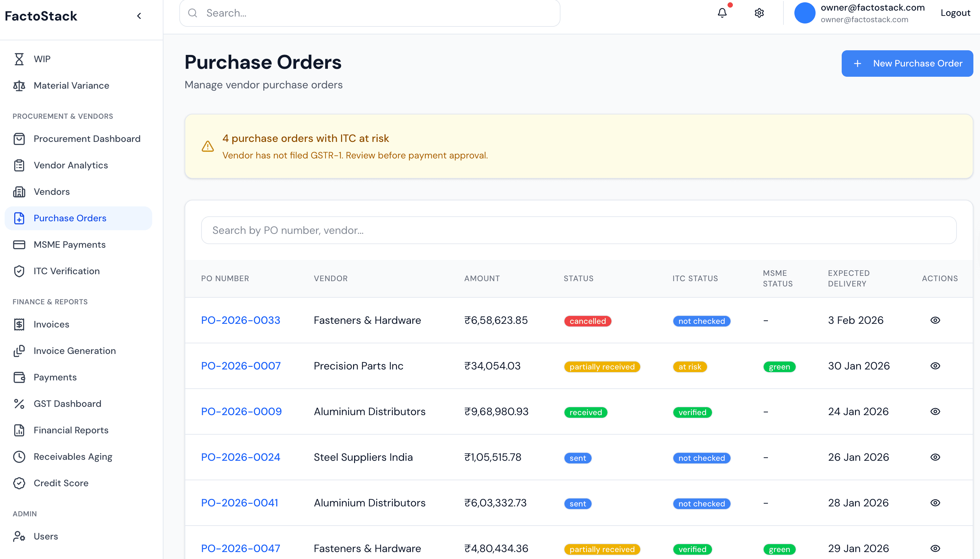
Task: Click the ITC Verification shield icon
Action: coord(19,271)
